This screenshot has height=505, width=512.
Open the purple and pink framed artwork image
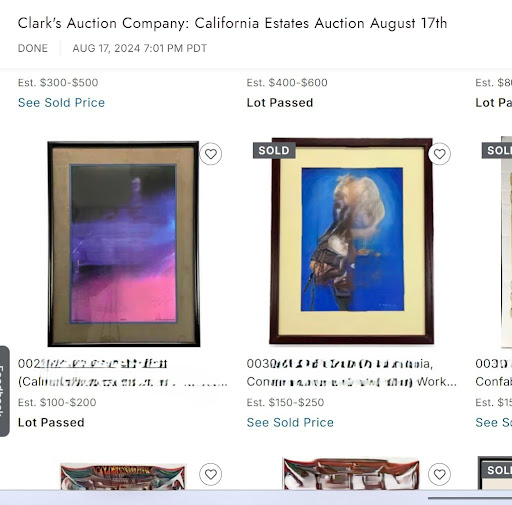click(x=124, y=244)
